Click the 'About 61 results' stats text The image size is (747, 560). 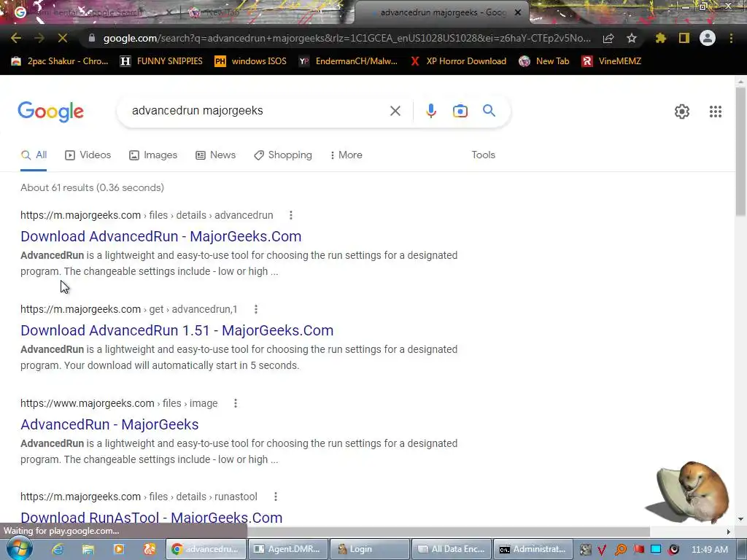[x=92, y=187]
